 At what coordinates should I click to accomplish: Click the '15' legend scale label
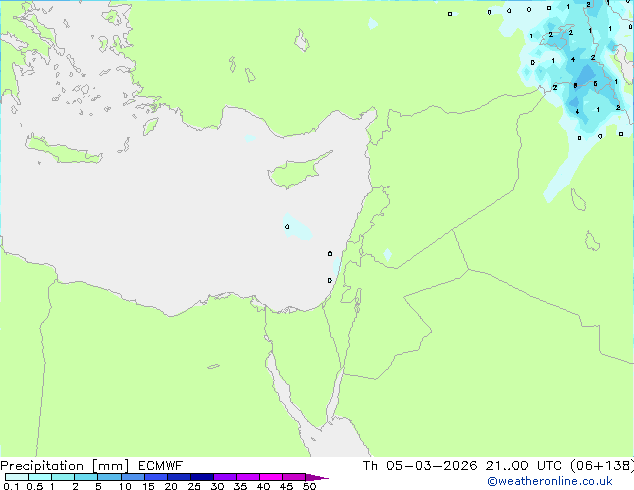(x=148, y=486)
